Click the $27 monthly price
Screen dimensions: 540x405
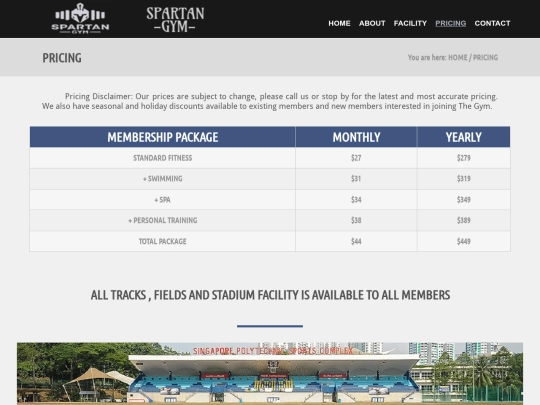coord(356,158)
